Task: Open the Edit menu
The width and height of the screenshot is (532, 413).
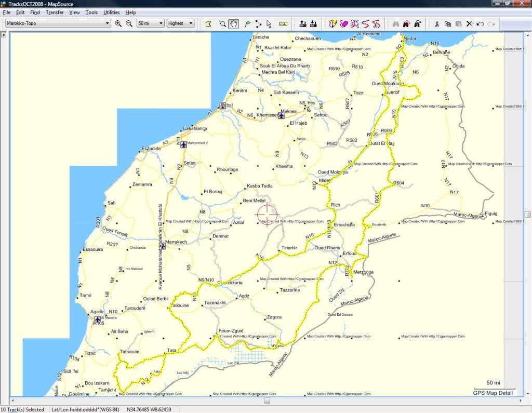Action: (x=20, y=12)
